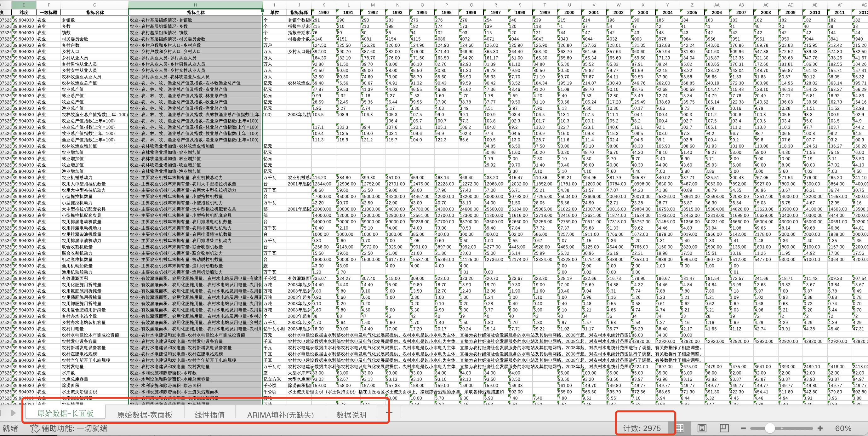Switch to Normal grid view icon
The height and width of the screenshot is (436, 868).
pyautogui.click(x=680, y=428)
